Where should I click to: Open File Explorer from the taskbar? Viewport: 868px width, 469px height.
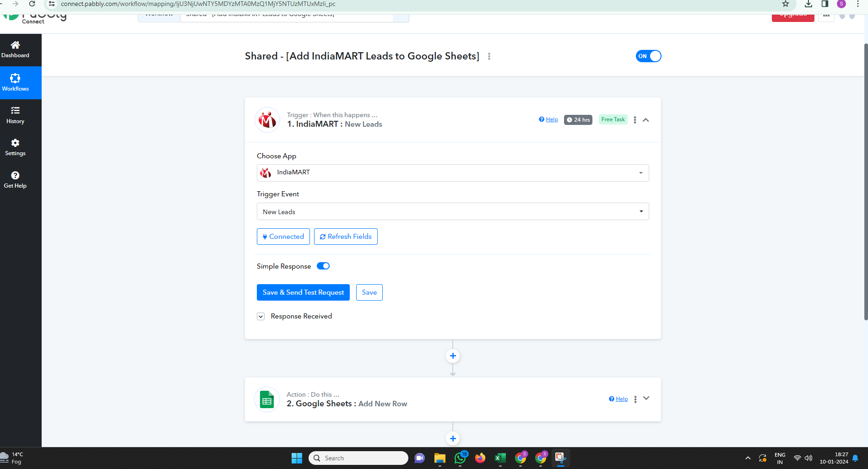(440, 458)
